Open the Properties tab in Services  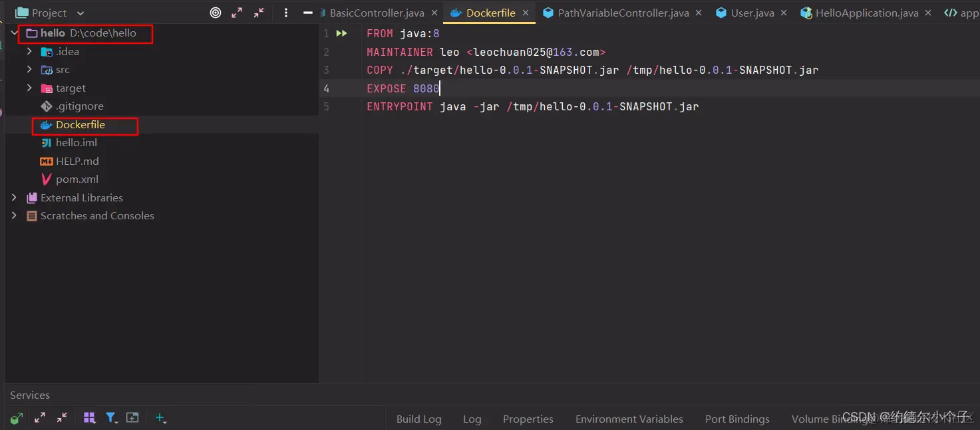(528, 419)
